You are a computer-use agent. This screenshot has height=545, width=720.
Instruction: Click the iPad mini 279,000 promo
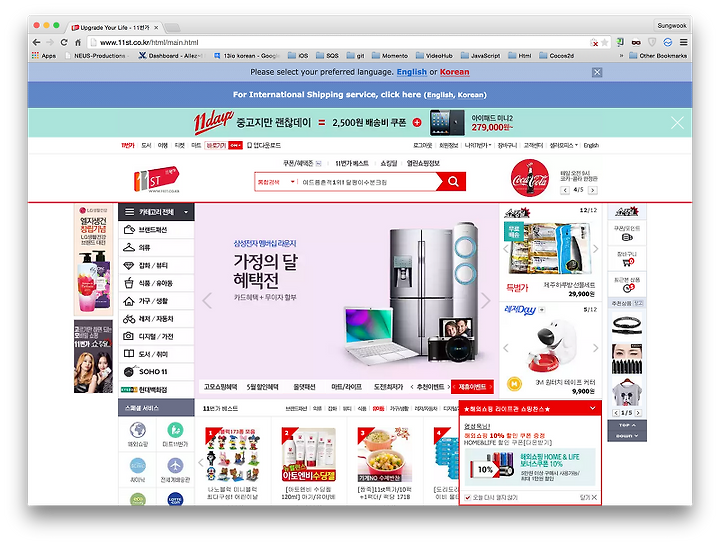point(472,123)
